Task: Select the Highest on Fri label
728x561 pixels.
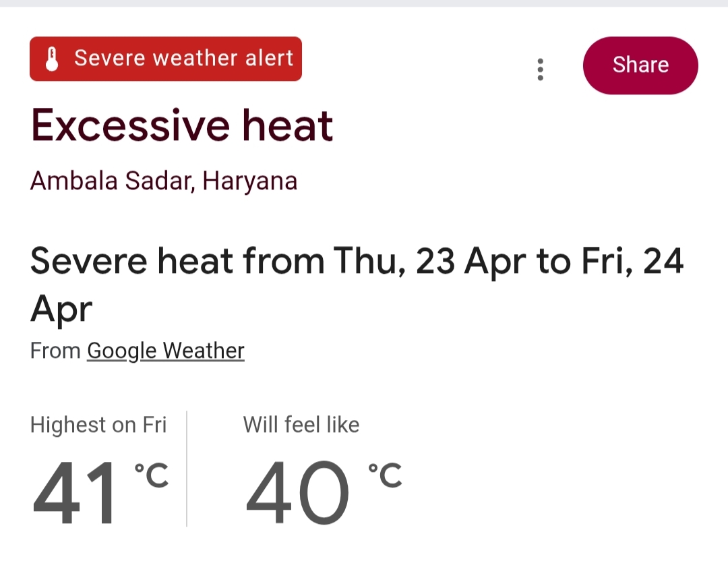Action: point(98,424)
